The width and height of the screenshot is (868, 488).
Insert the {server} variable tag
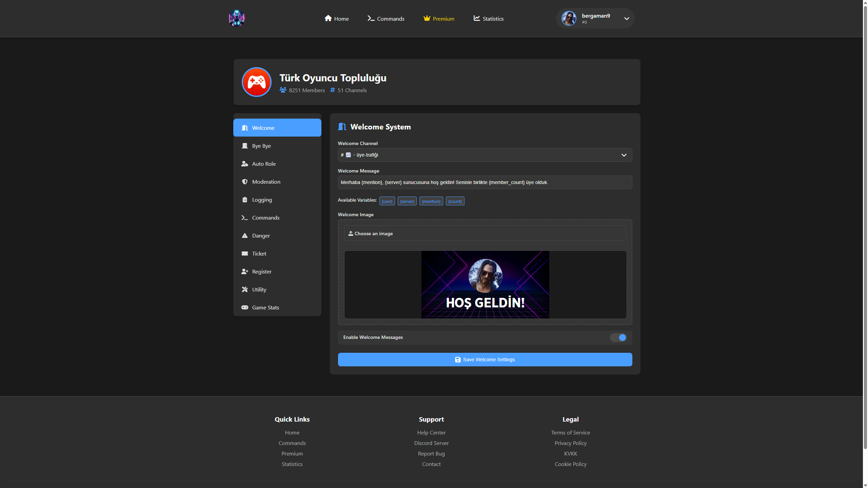tap(407, 201)
